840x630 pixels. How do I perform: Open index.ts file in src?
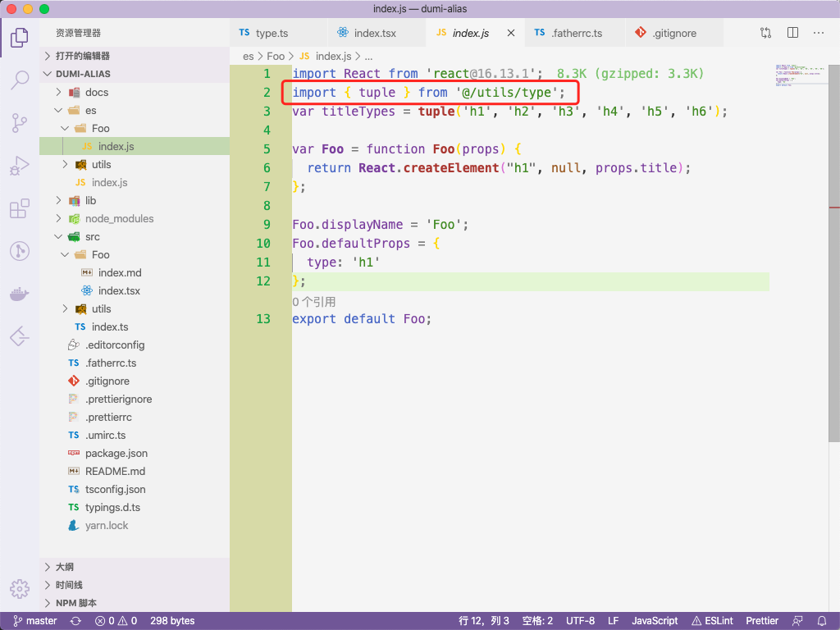(135, 326)
